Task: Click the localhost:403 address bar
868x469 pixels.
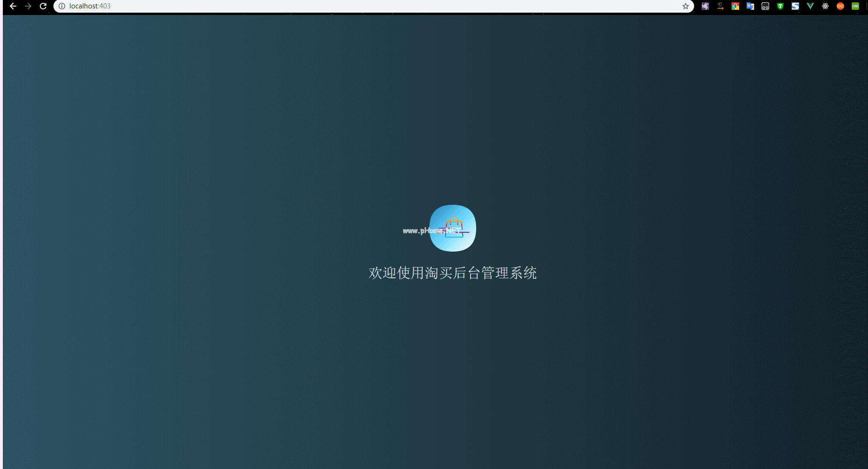Action: point(328,6)
